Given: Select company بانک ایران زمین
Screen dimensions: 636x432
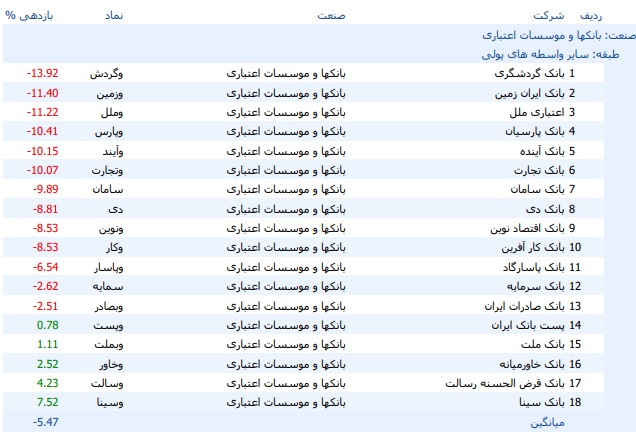Looking at the screenshot, I should point(529,93).
